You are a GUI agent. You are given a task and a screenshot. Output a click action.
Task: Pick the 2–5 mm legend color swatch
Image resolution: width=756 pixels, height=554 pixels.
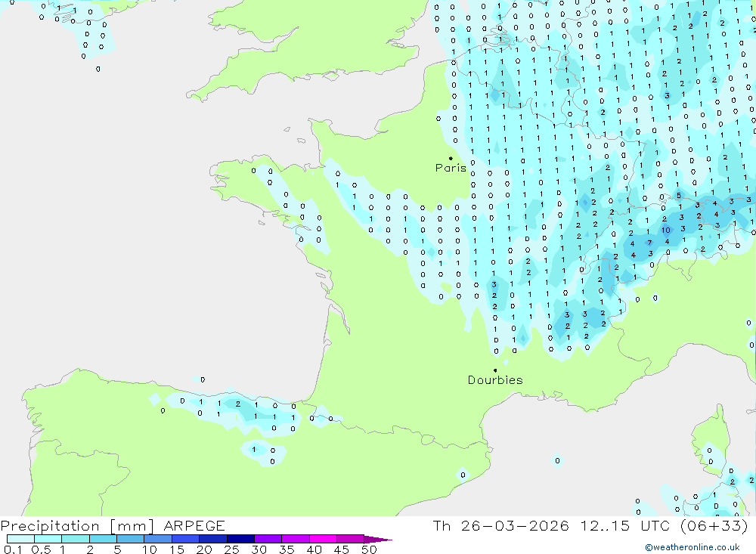[x=103, y=539]
